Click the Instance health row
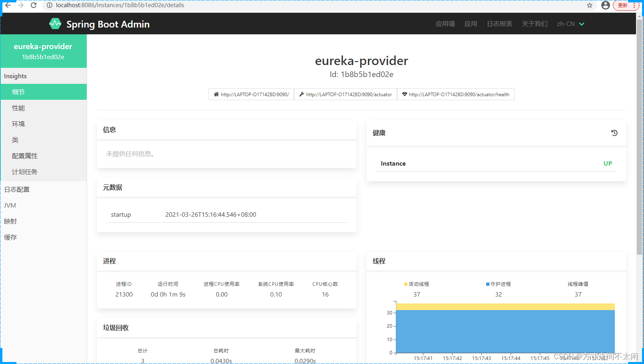Image resolution: width=644 pixels, height=364 pixels. pyautogui.click(x=496, y=164)
